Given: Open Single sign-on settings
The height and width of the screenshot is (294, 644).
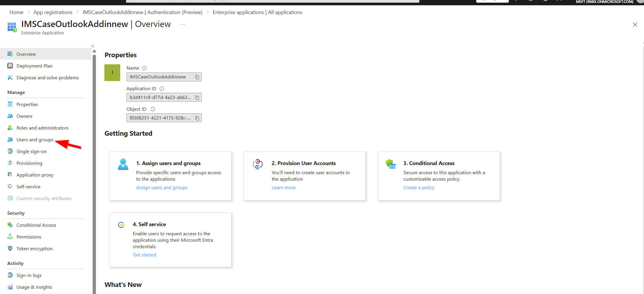Looking at the screenshot, I should point(31,152).
